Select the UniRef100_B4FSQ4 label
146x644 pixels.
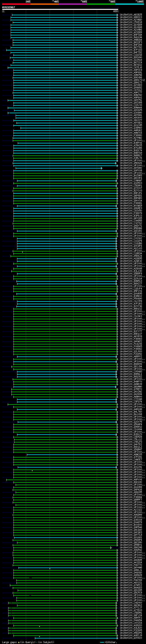[x=131, y=35]
